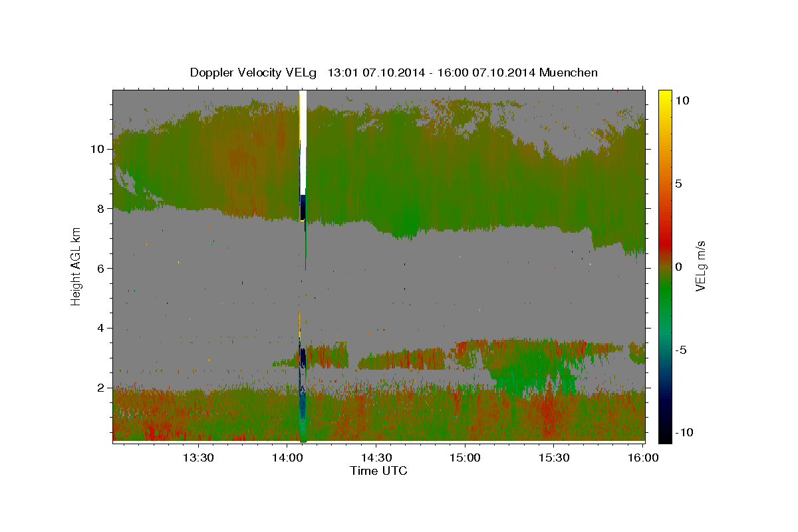
Task: Click the '14:30' time axis label
Action: pos(376,458)
